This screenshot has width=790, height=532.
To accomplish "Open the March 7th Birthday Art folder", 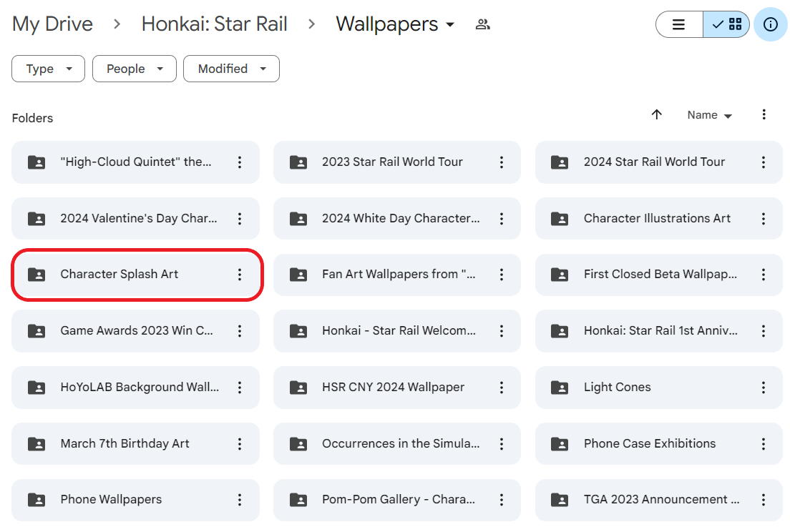I will [123, 443].
